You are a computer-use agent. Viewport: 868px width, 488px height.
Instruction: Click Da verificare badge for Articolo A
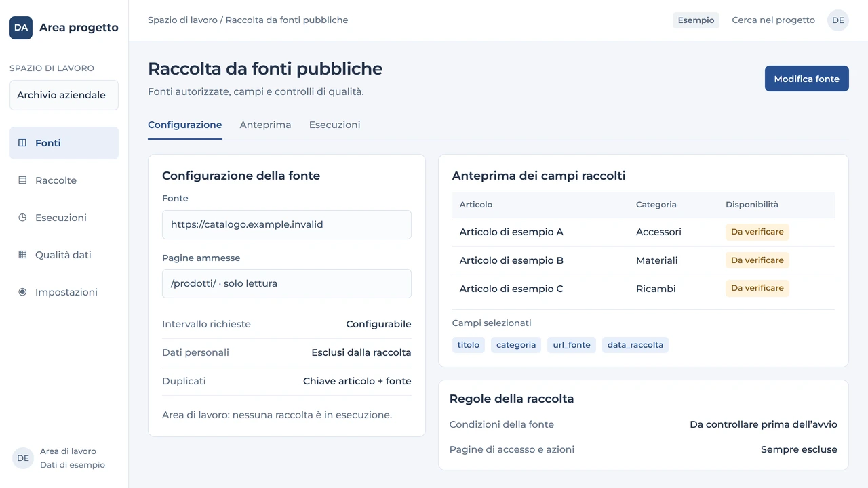[757, 232]
